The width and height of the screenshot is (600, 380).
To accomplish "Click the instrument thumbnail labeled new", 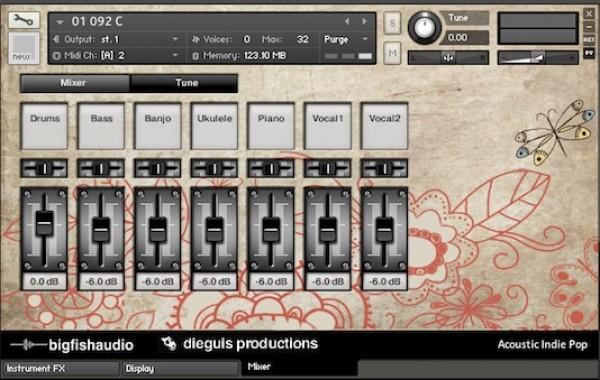I will [x=24, y=48].
